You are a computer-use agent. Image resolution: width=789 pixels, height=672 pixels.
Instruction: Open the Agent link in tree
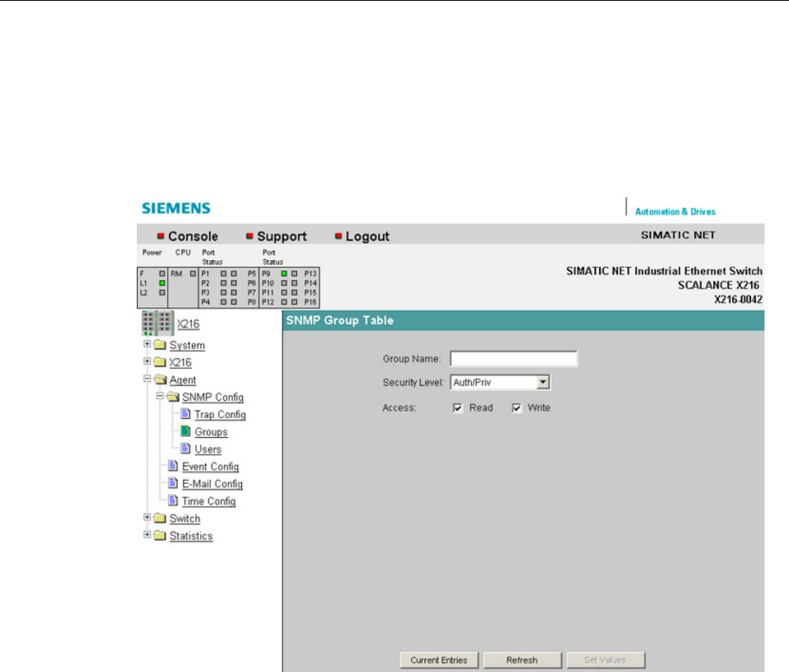[183, 380]
